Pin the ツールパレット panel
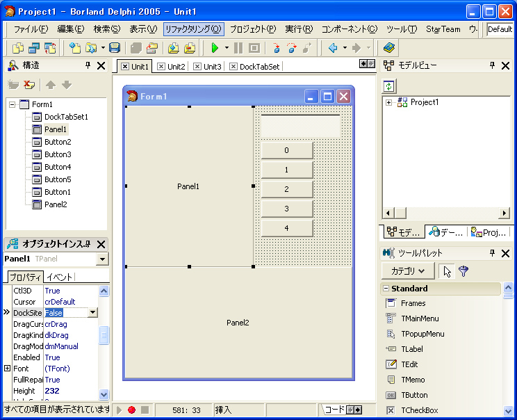The image size is (517, 420). (x=492, y=253)
